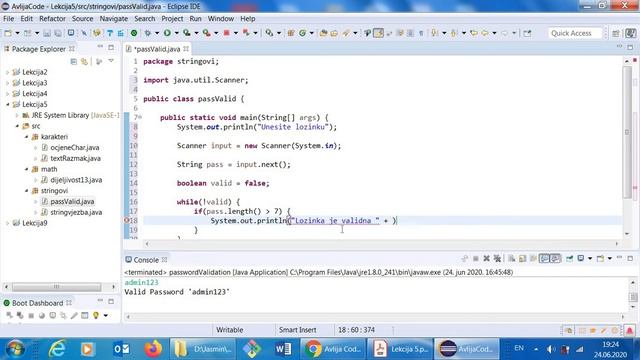Screen dimensions: 640x360
Task: Click the red Stop icon in main toolbar
Action: 227,33
